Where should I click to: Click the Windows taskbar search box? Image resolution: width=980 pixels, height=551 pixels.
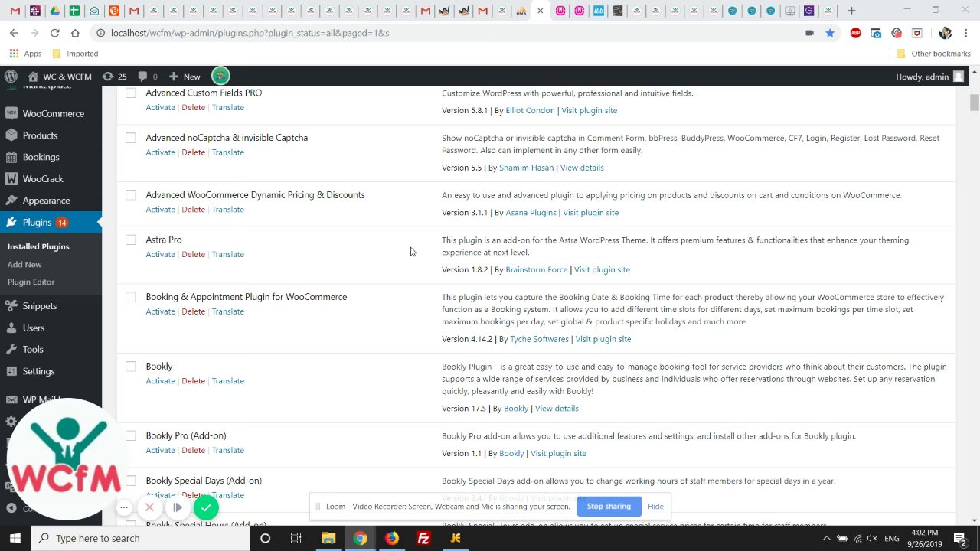tap(140, 538)
